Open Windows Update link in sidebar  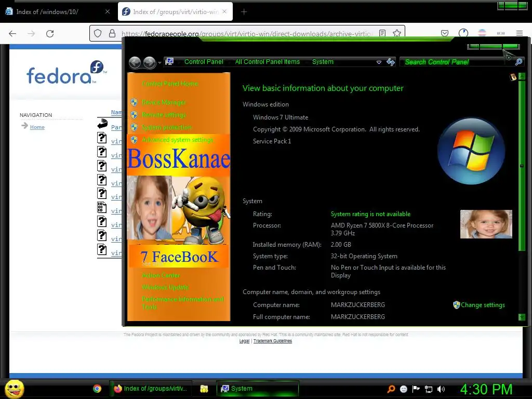tap(165, 287)
